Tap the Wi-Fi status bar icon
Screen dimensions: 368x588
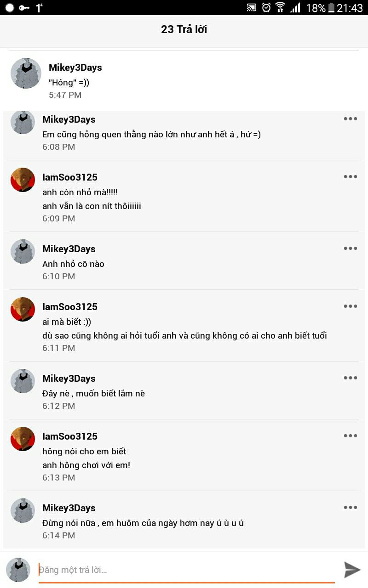[280, 7]
